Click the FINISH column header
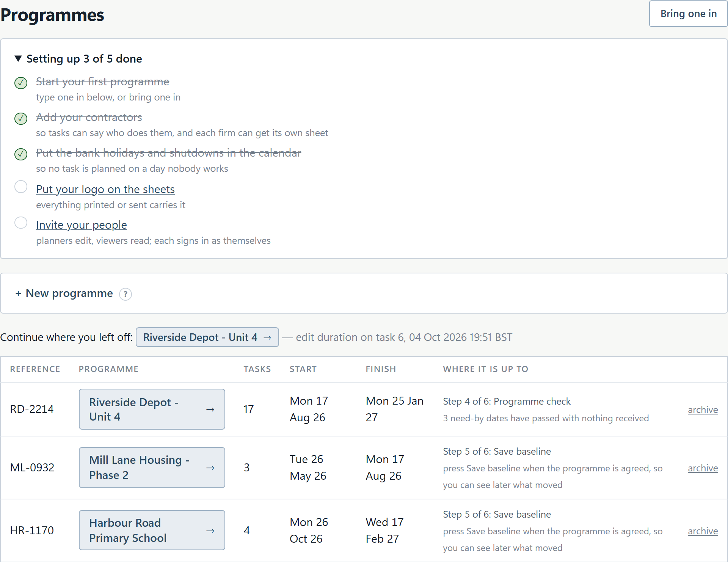Viewport: 728px width, 562px height. coord(381,369)
